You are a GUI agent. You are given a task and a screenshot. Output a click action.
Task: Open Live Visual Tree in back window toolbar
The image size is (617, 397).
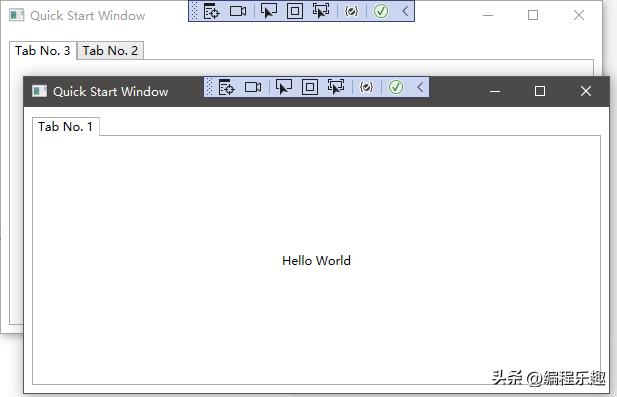(x=212, y=11)
